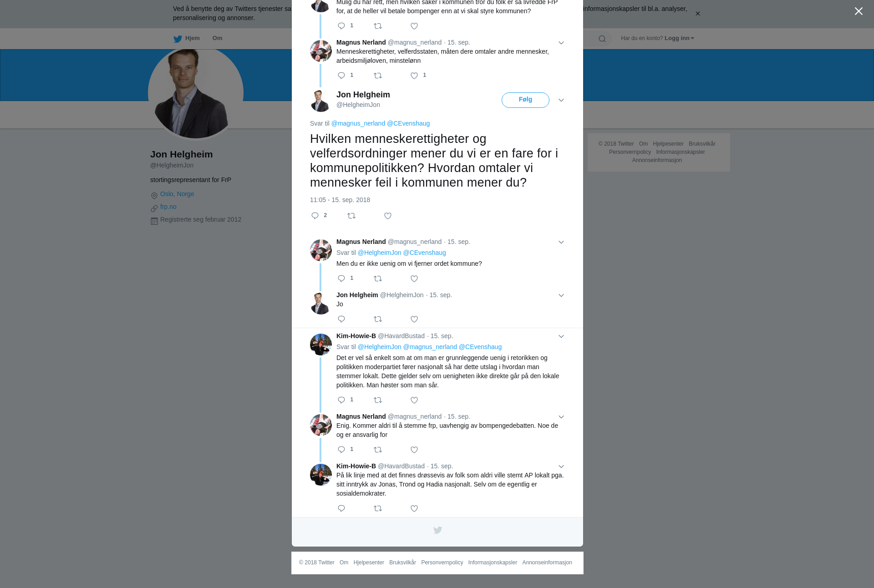Viewport: 874px width, 588px height.
Task: Open the frp.no profile link
Action: 168,207
